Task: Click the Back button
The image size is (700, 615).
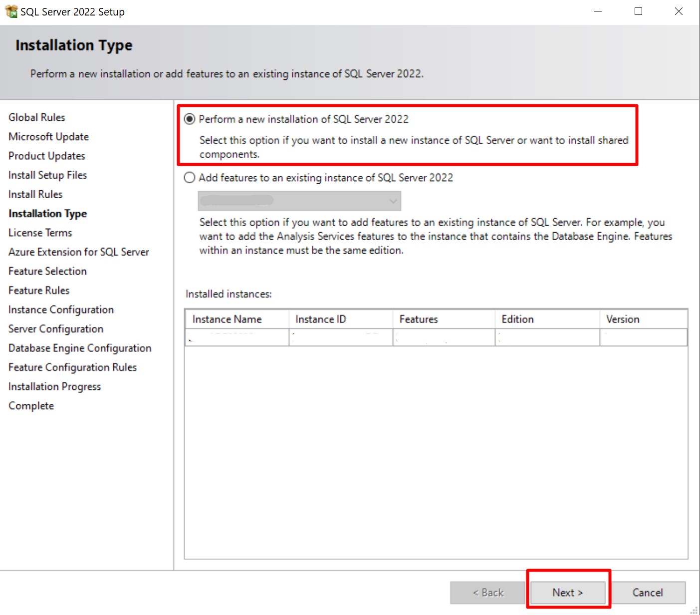Action: tap(488, 593)
